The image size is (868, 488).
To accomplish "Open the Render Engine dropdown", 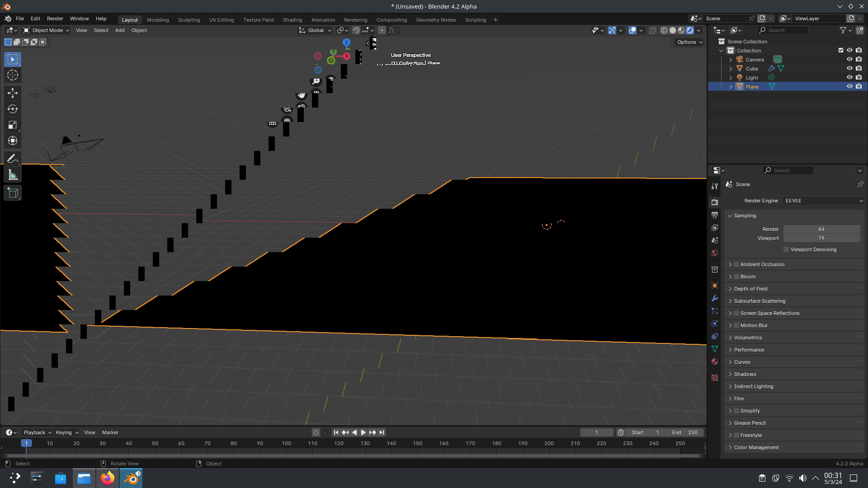I will 823,201.
